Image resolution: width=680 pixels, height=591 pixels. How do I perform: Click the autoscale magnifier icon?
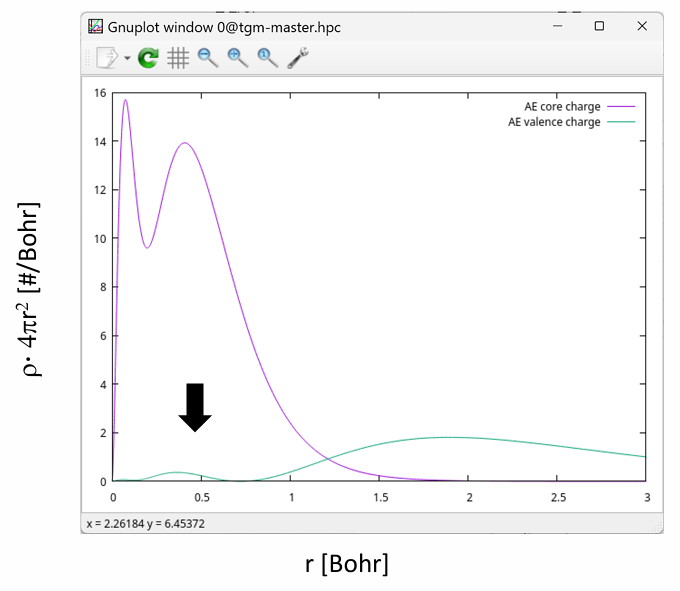tap(268, 59)
